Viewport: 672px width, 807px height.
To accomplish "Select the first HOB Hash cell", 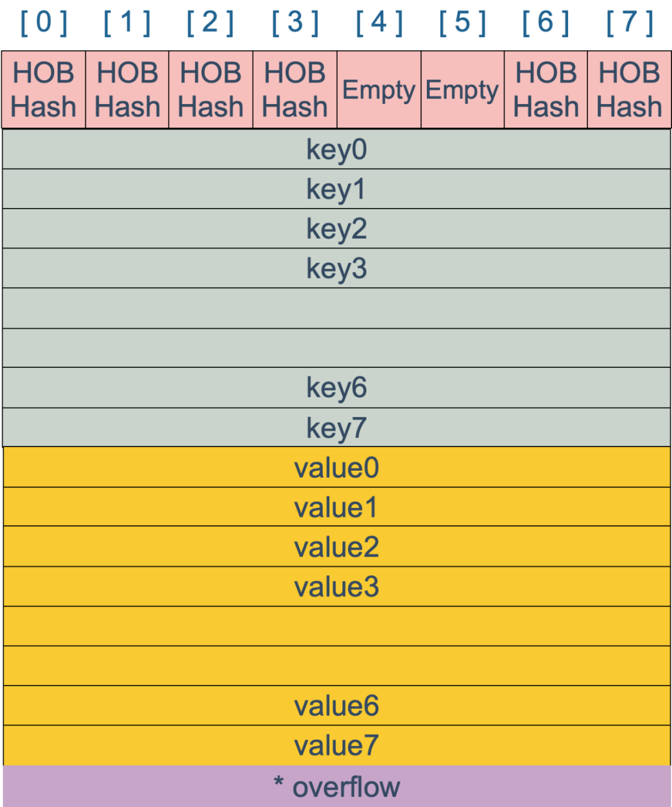I will coord(44,90).
